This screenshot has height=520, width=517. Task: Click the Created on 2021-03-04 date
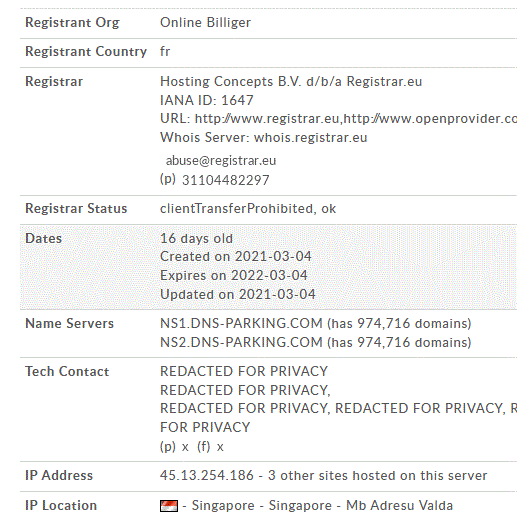pos(236,256)
